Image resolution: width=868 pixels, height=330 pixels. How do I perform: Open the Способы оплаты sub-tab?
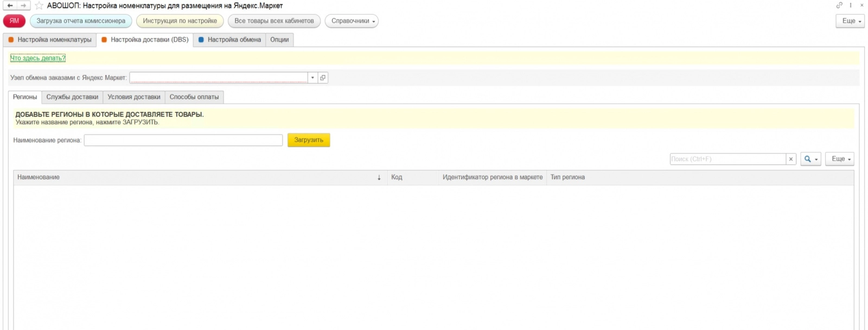(194, 97)
